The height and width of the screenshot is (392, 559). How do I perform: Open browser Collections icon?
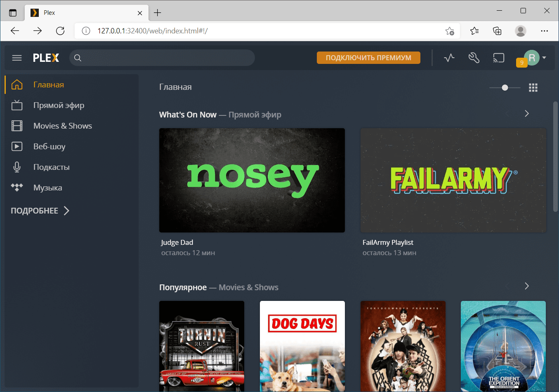click(498, 31)
